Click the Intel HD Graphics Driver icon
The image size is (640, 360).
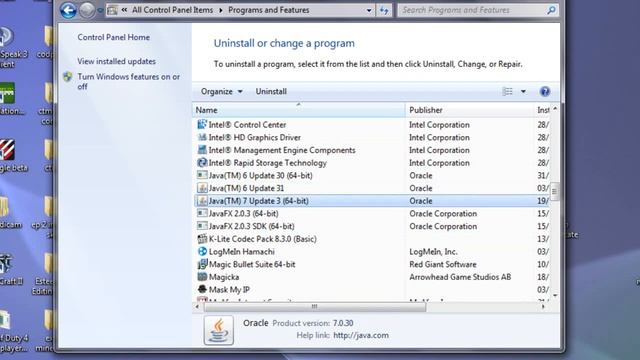click(x=202, y=137)
